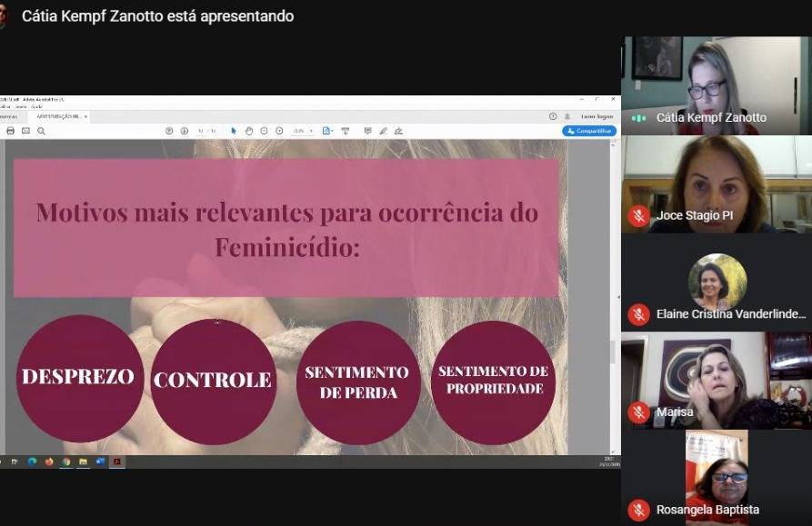The image size is (812, 526).
Task: Click the muted mic icon for Marisa
Action: point(638,412)
